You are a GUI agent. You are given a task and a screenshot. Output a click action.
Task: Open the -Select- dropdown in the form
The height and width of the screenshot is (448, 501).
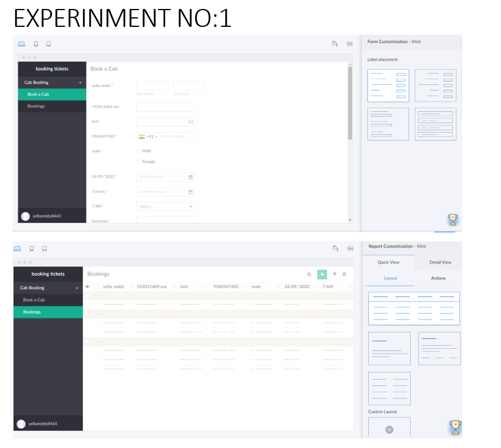click(x=166, y=206)
